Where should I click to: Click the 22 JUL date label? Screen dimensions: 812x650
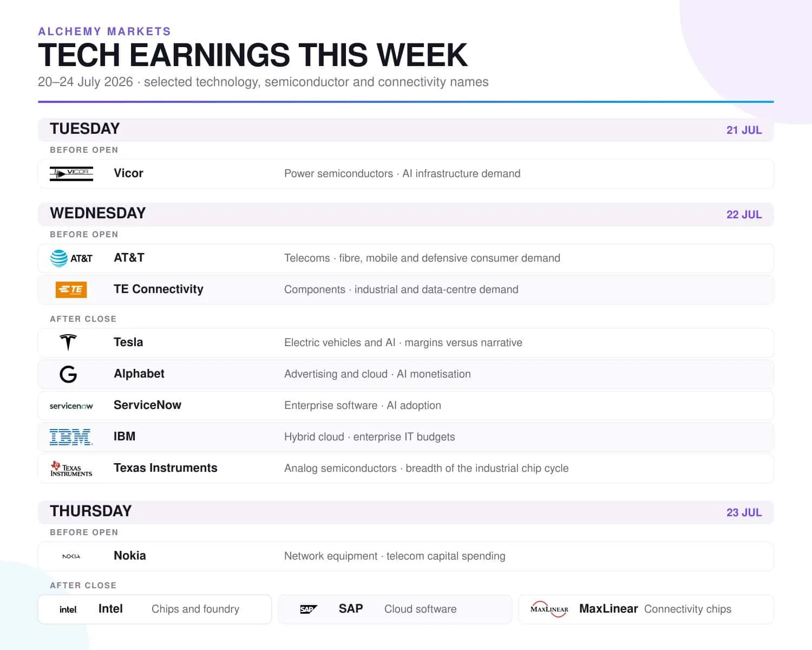(744, 214)
